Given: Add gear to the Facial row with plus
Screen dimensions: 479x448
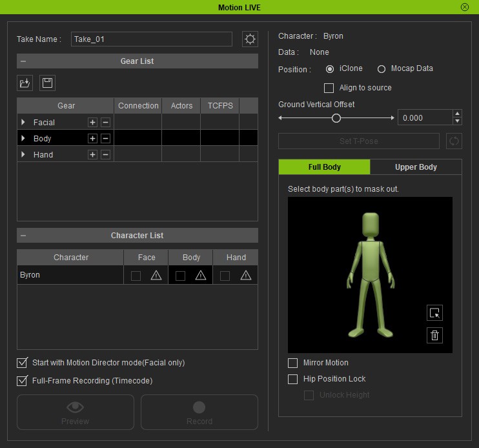Looking at the screenshot, I should point(92,123).
